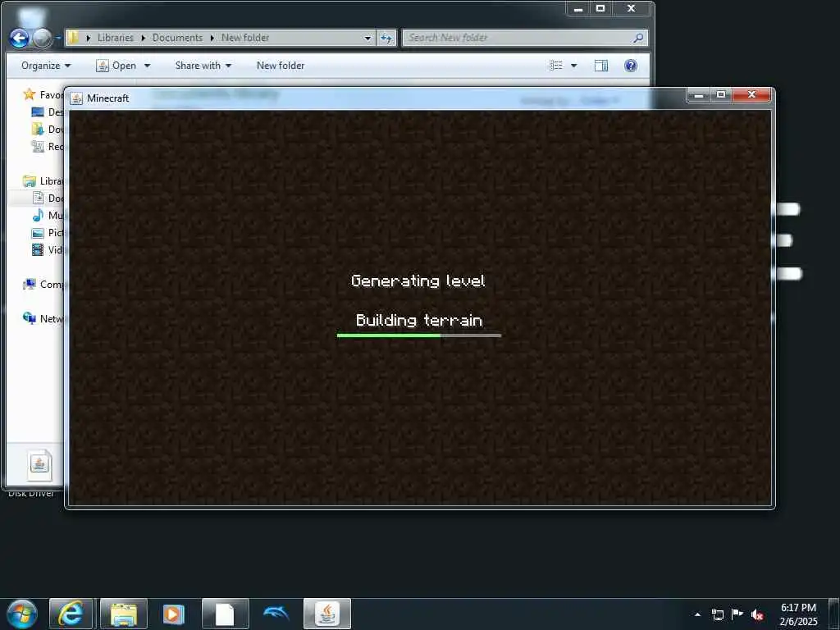Expand the view options dropdown arrow
Image resolution: width=840 pixels, height=630 pixels.
click(573, 66)
